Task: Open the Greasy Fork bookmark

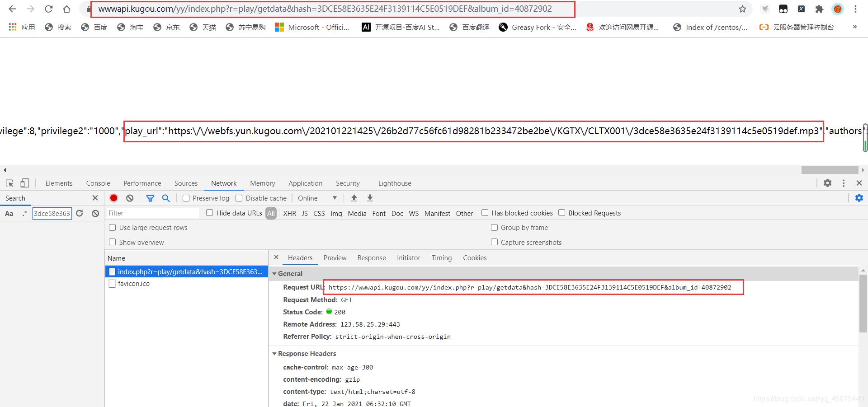Action: (537, 27)
